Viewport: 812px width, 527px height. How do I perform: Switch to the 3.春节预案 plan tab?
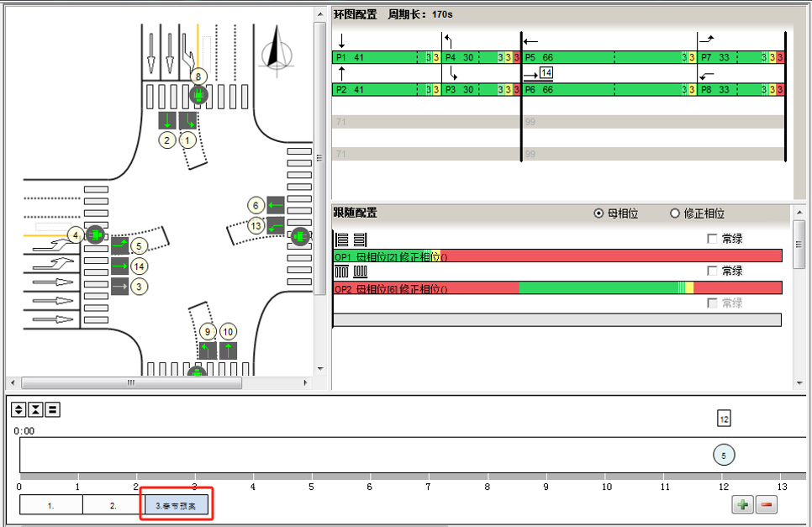177,505
